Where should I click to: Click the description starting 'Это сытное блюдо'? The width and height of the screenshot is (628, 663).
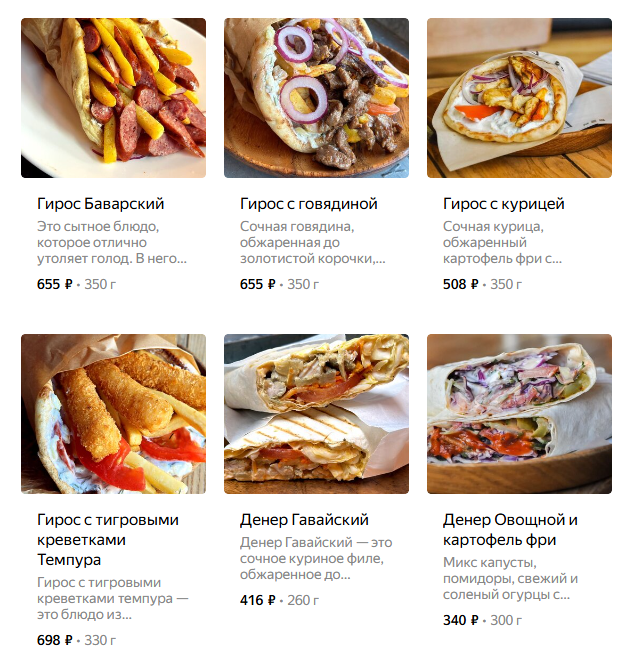[112, 243]
